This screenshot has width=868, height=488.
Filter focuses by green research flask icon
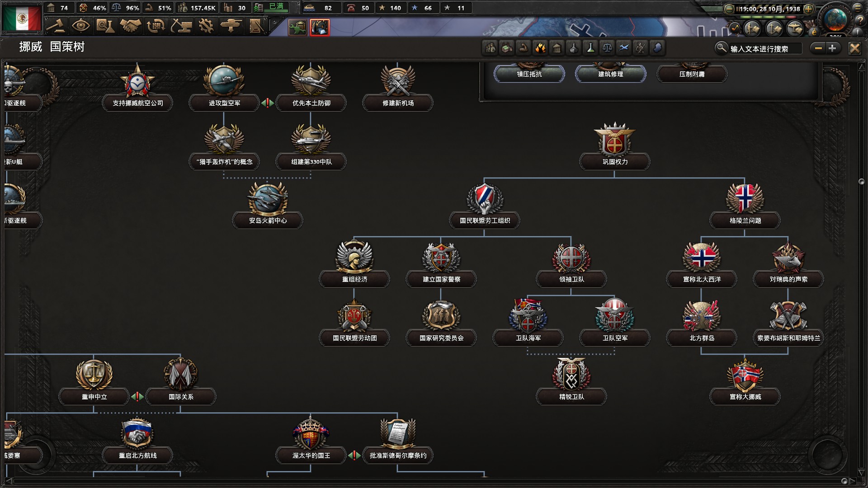[591, 47]
